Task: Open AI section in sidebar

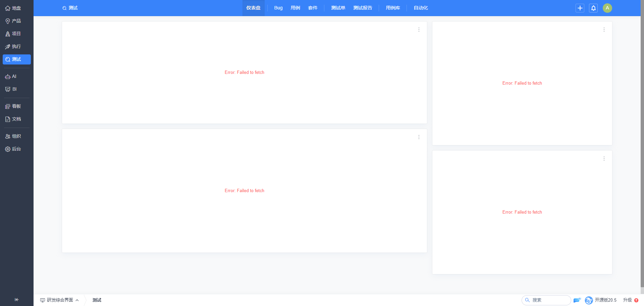Action: (16, 77)
